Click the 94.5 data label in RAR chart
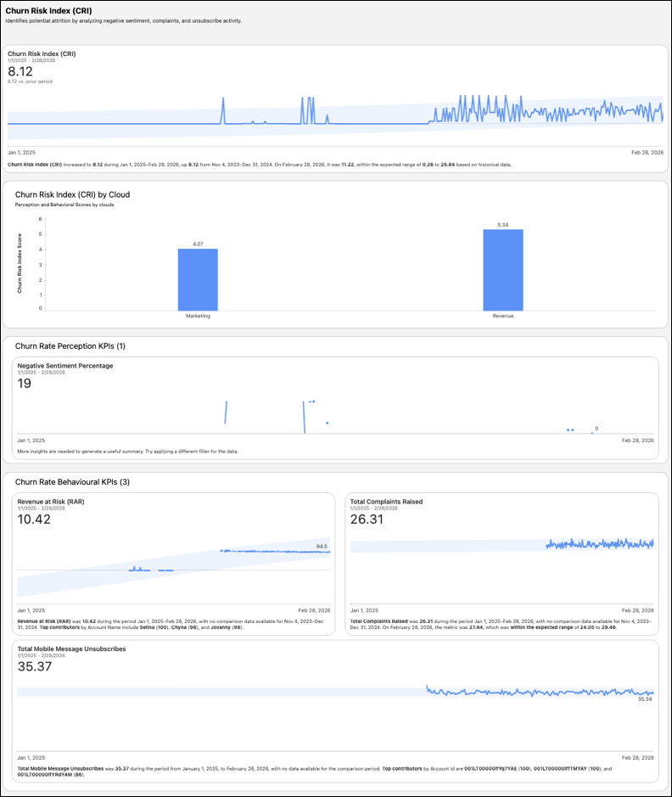Screen dimensions: 672x797 (322, 547)
